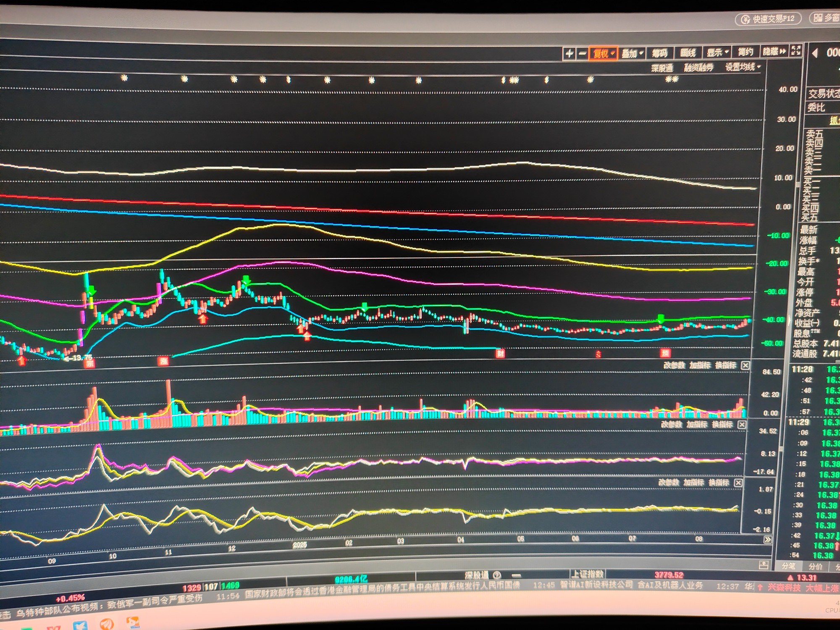Screen dimensions: 840x630
Task: Click the zoom in plus icon
Action: click(x=569, y=53)
